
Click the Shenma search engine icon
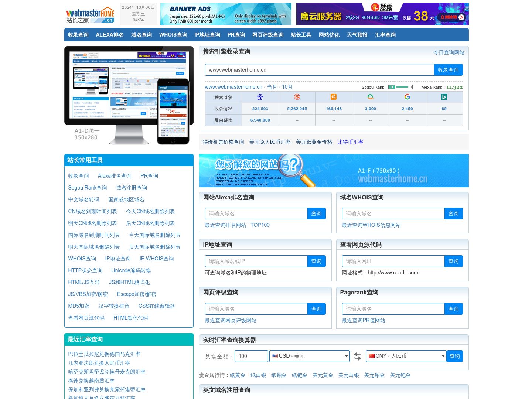tap(334, 97)
